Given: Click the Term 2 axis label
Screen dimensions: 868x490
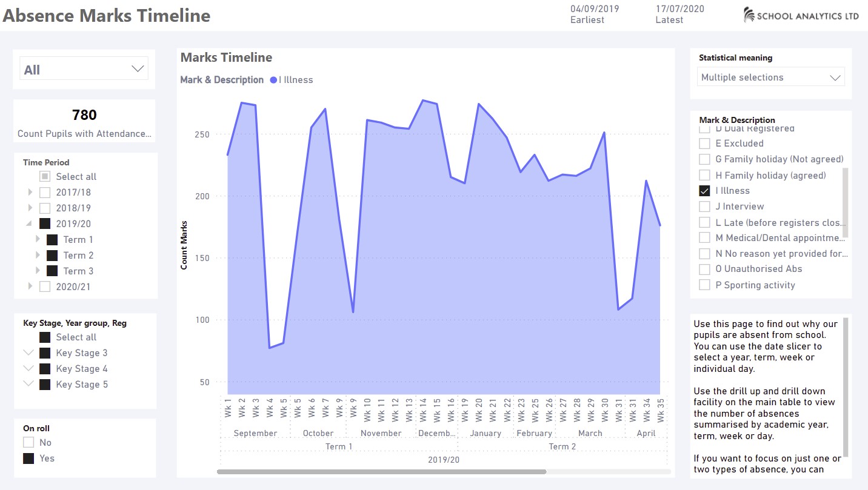Looking at the screenshot, I should click(x=562, y=446).
